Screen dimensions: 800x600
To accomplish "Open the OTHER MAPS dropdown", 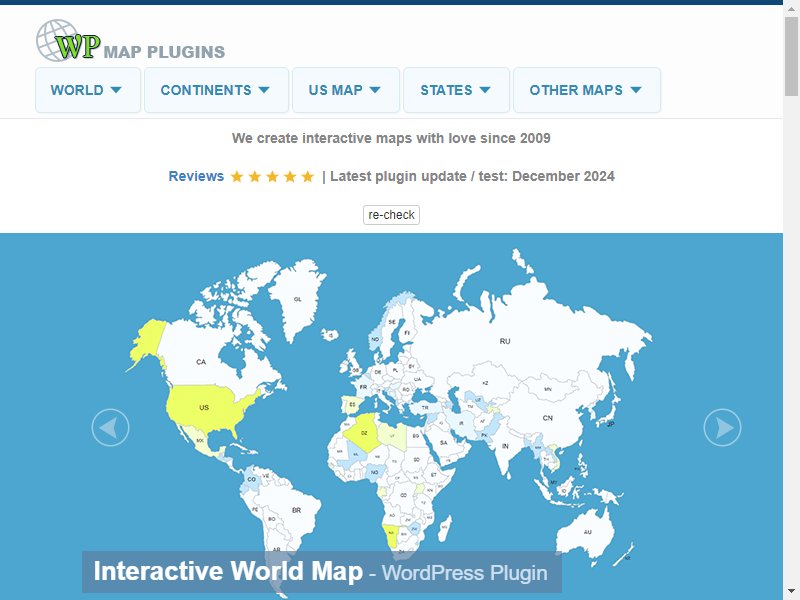I will [x=587, y=90].
